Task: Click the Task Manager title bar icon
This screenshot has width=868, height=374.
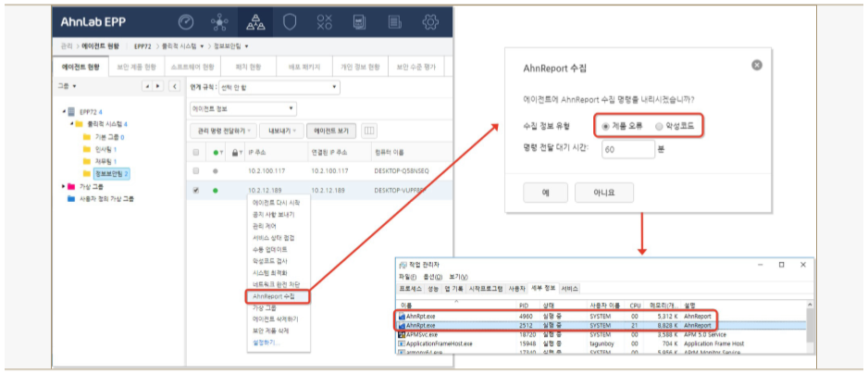Action: click(x=403, y=265)
